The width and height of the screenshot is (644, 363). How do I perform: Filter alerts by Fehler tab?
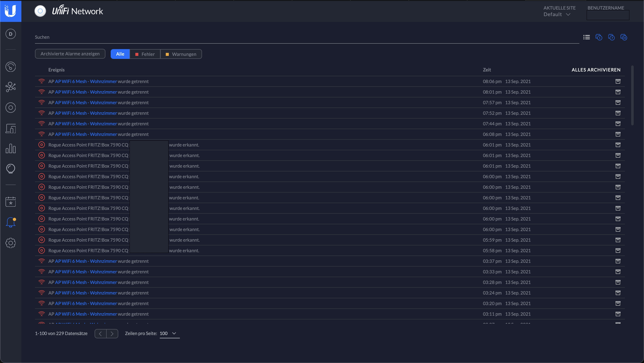[x=145, y=54]
